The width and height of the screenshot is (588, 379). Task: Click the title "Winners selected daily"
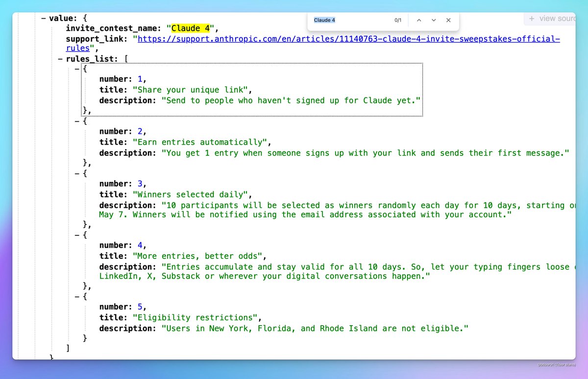click(192, 195)
